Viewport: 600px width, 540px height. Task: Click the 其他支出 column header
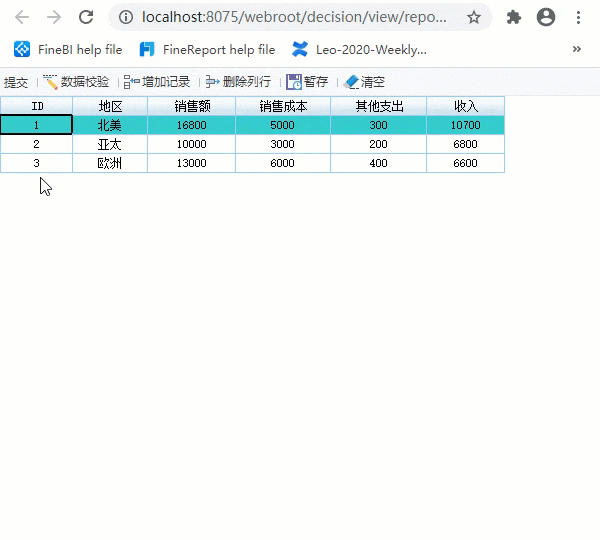pyautogui.click(x=379, y=106)
